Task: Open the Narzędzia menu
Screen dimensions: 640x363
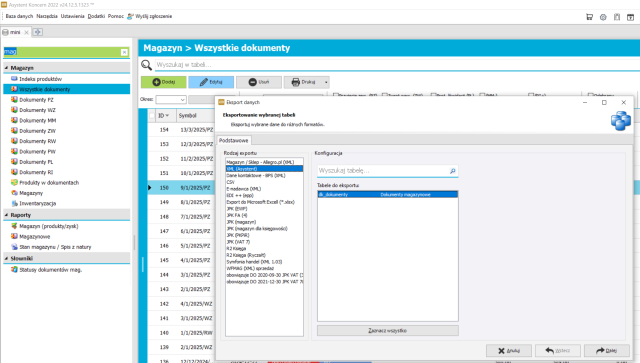Action: (x=47, y=16)
